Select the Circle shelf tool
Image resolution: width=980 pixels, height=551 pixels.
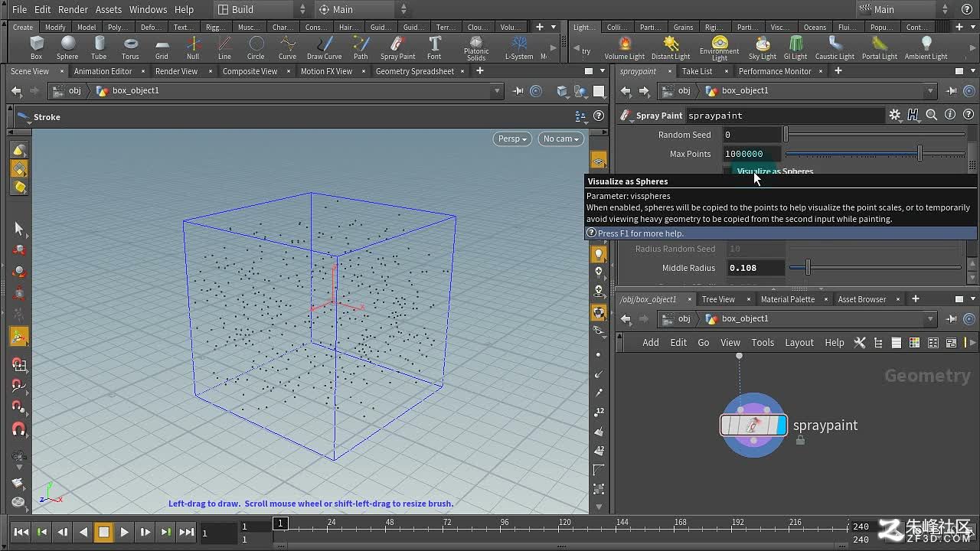[256, 47]
